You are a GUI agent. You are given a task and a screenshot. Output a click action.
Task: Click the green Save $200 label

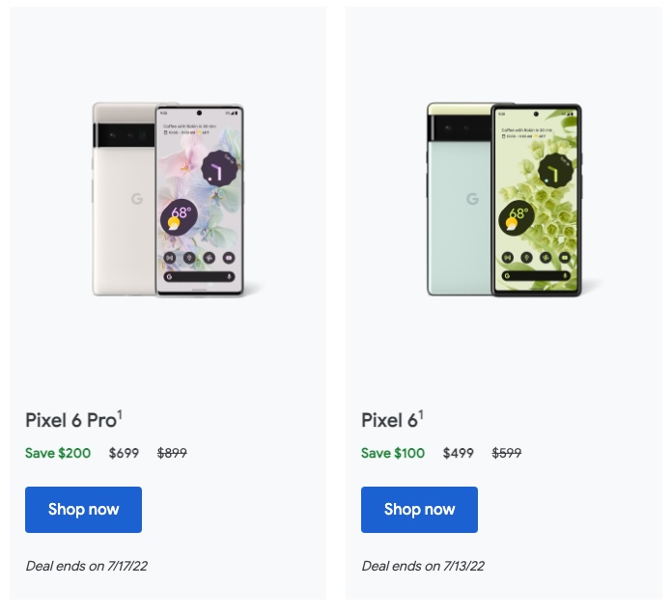pyautogui.click(x=58, y=453)
